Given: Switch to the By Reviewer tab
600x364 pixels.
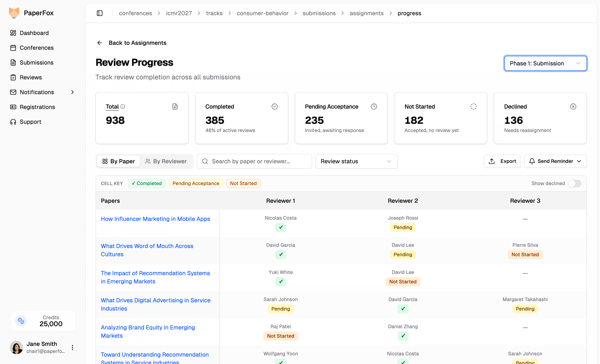Looking at the screenshot, I should (166, 161).
